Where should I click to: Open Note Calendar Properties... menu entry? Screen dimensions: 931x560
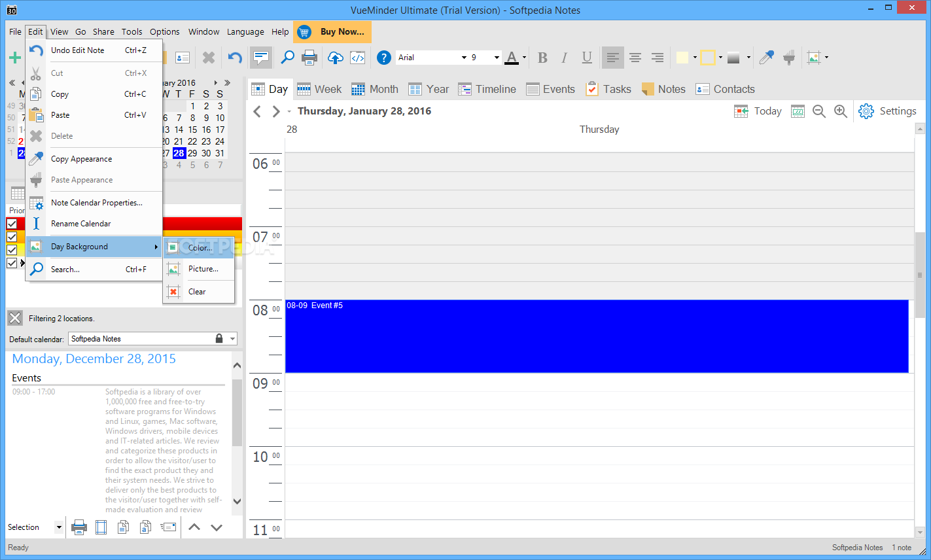[x=94, y=203]
